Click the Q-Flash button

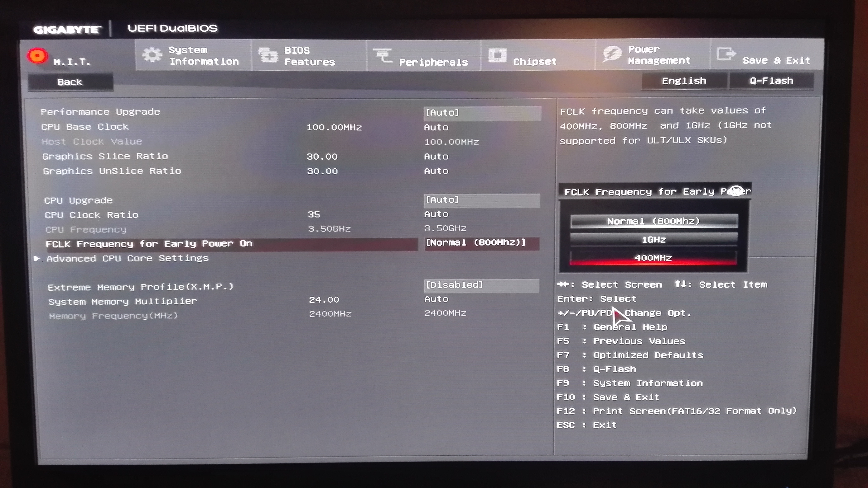[x=771, y=81]
